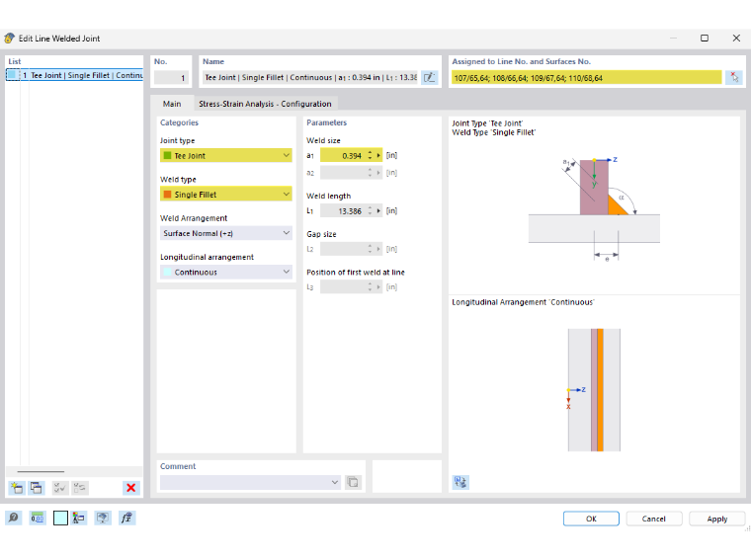751x560 pixels.
Task: Click the 'Parameters' heading
Action: click(327, 122)
